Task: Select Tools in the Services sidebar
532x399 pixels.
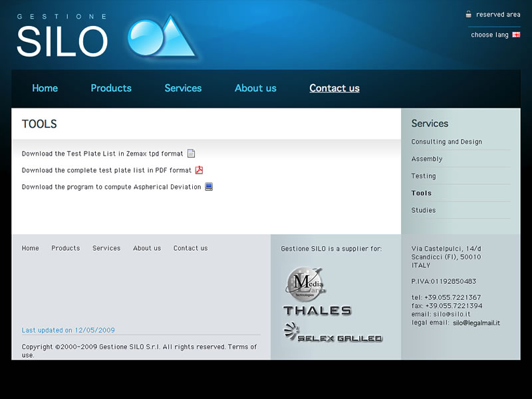Action: point(422,193)
